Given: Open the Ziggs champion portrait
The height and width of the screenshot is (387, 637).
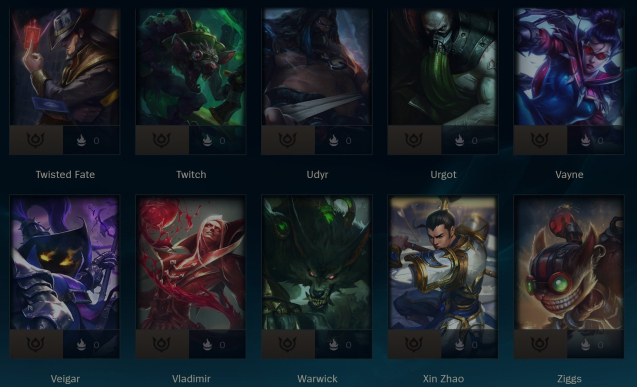Looking at the screenshot, I should click(x=569, y=263).
